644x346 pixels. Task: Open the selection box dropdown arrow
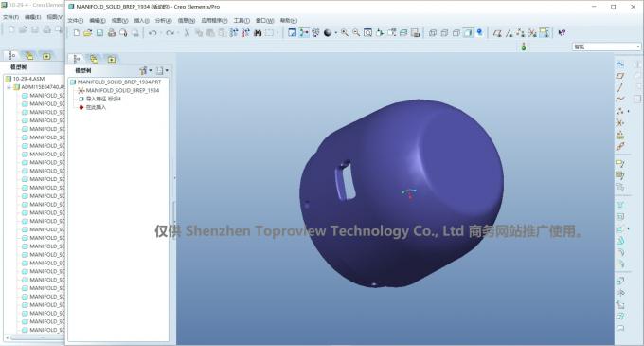(277, 33)
